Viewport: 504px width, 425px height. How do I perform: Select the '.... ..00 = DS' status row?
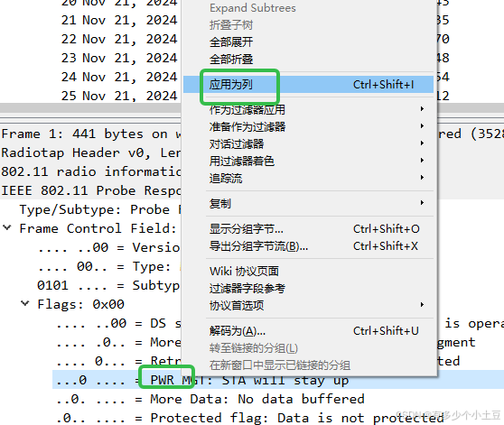pos(117,323)
